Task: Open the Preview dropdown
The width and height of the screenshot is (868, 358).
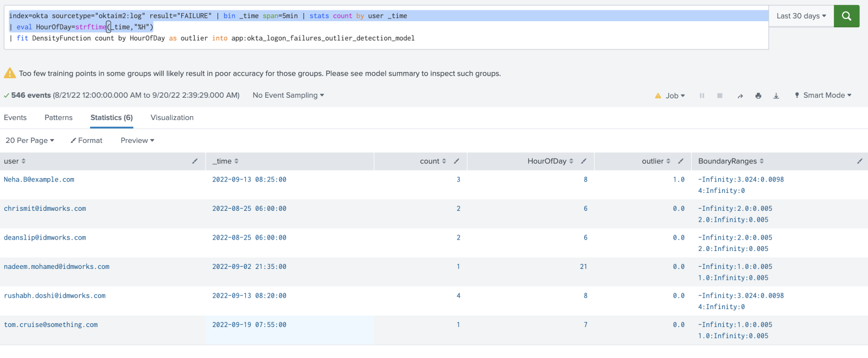Action: click(x=137, y=141)
